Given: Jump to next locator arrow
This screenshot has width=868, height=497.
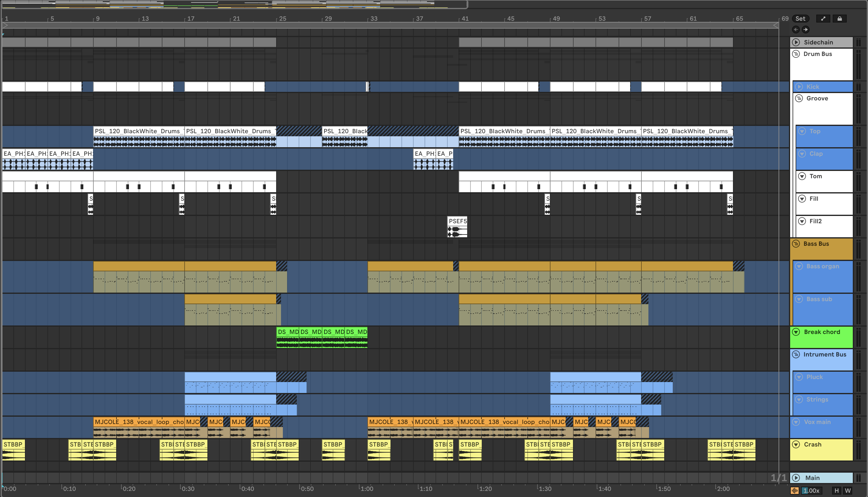Looking at the screenshot, I should 806,30.
